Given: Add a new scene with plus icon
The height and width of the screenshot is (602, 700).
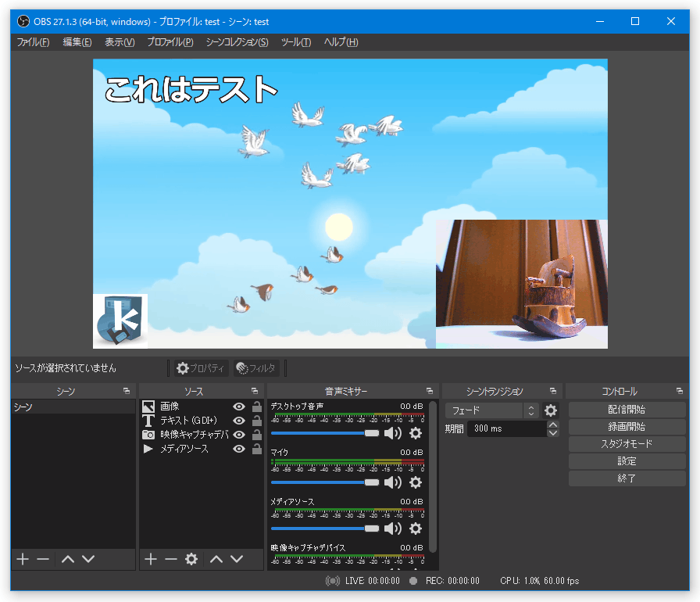Looking at the screenshot, I should coord(23,559).
